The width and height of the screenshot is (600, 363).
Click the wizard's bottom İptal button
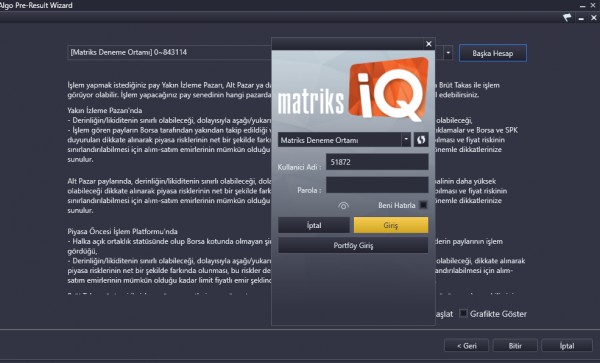click(x=567, y=346)
